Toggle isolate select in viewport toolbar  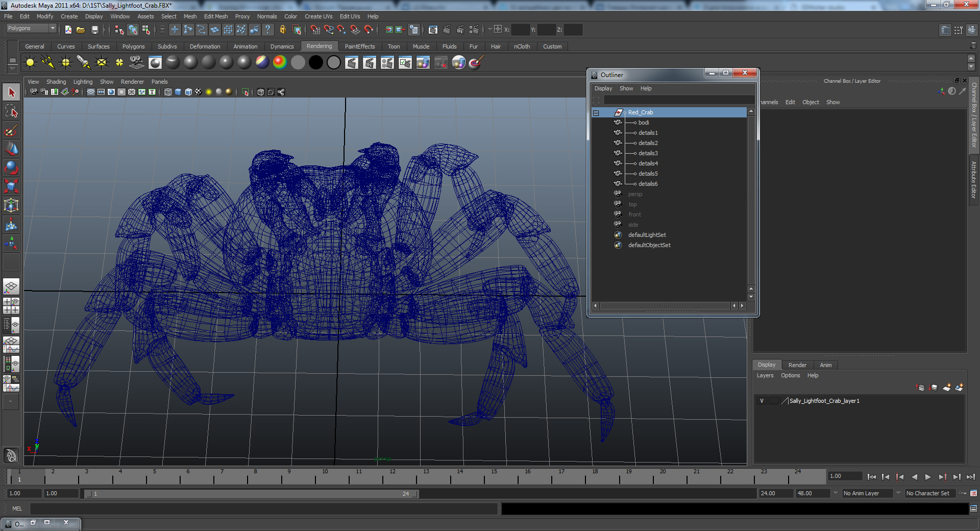coord(245,92)
